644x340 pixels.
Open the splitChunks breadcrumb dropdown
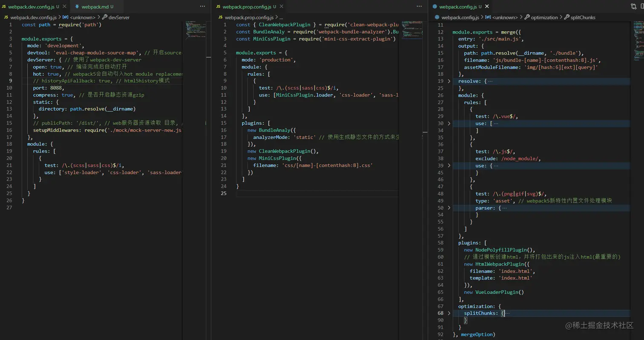tap(583, 17)
